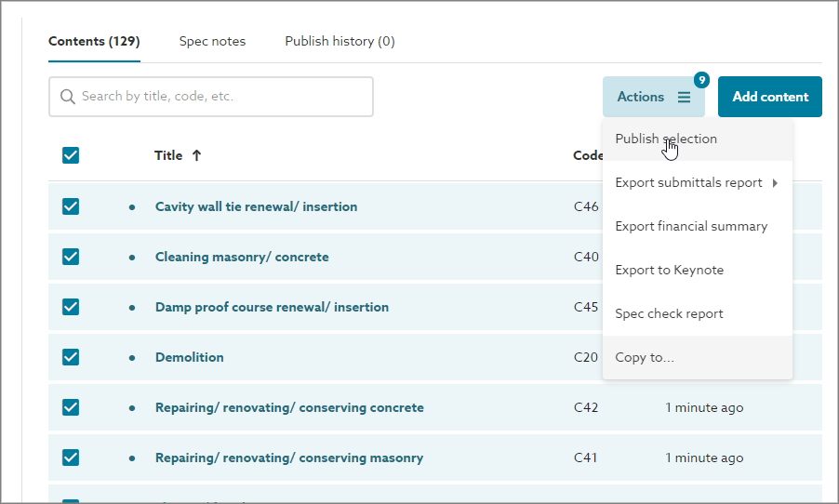Screen dimensions: 839x504
Task: Click the search by title input field
Action: click(x=223, y=97)
